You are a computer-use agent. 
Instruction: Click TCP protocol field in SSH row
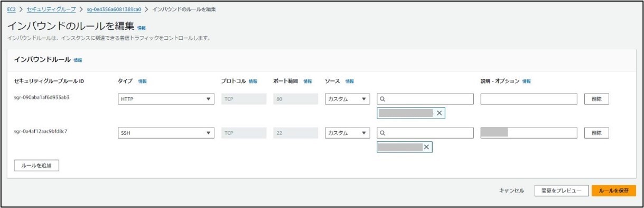[243, 133]
